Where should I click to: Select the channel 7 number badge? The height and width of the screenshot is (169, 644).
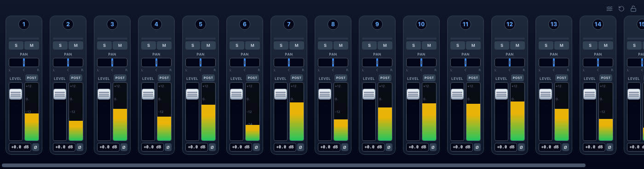tap(289, 24)
